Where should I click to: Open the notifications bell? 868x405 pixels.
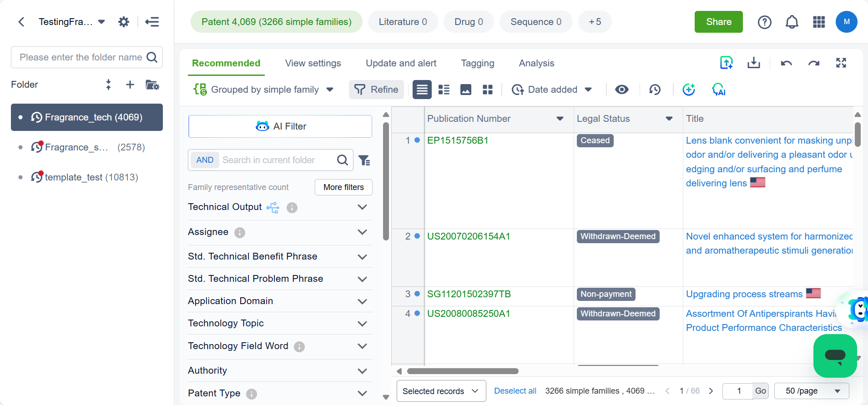[792, 22]
